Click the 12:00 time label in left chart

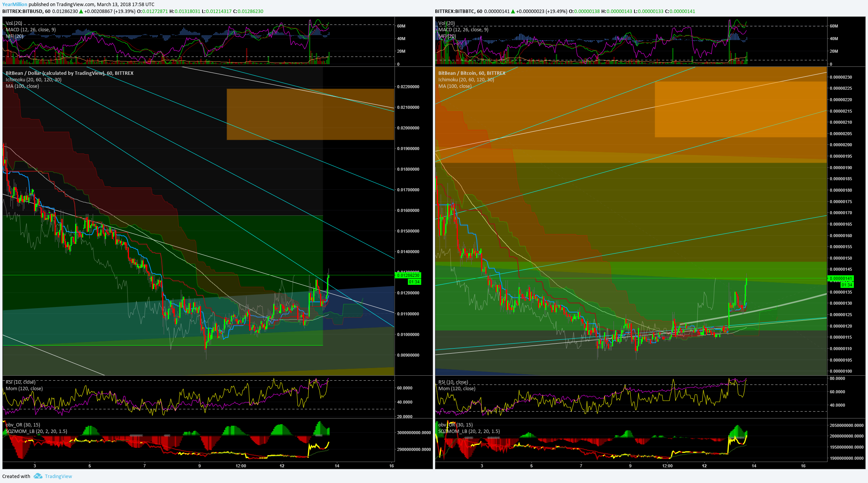241,466
